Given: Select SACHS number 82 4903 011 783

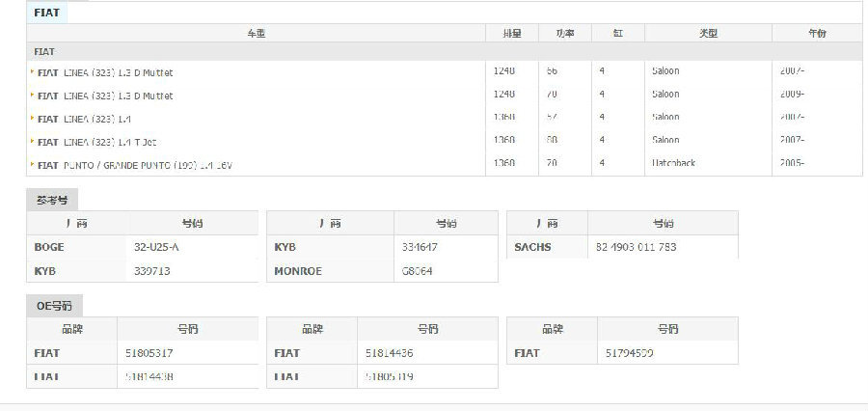Looking at the screenshot, I should 637,247.
